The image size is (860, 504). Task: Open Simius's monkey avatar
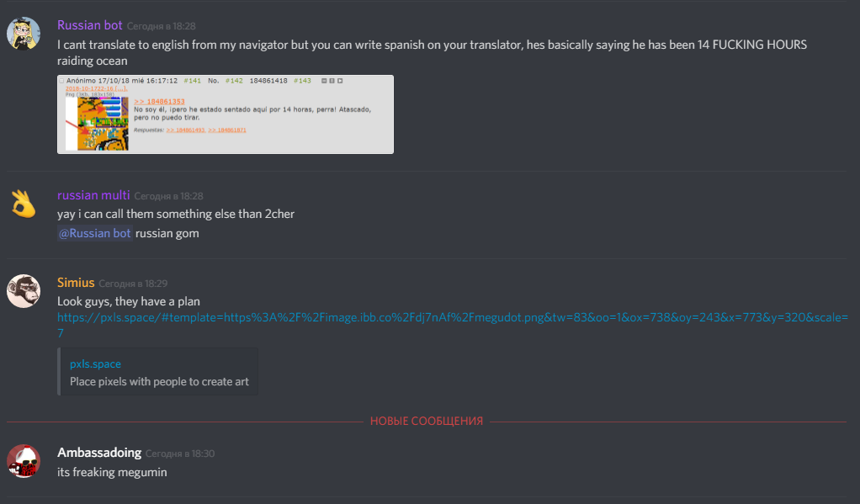coord(23,291)
